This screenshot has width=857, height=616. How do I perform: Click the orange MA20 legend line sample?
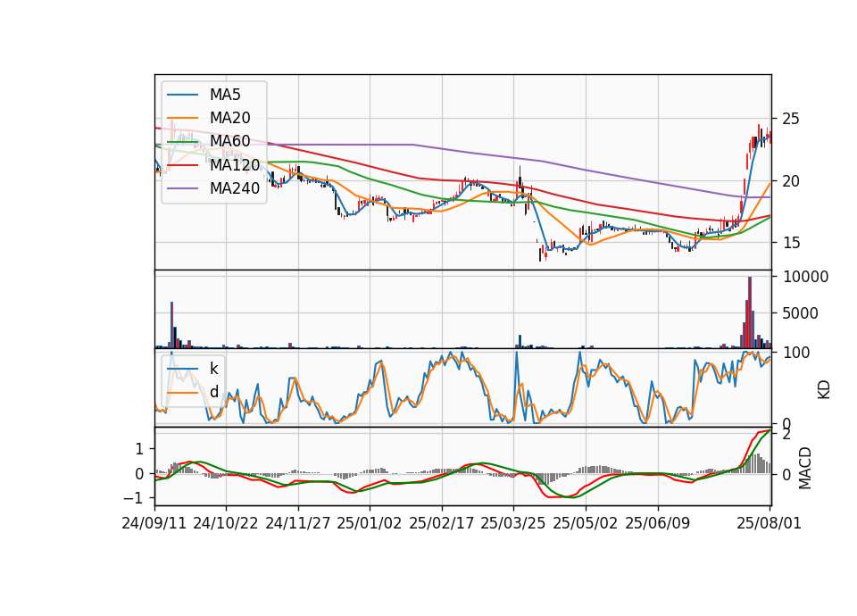click(182, 118)
